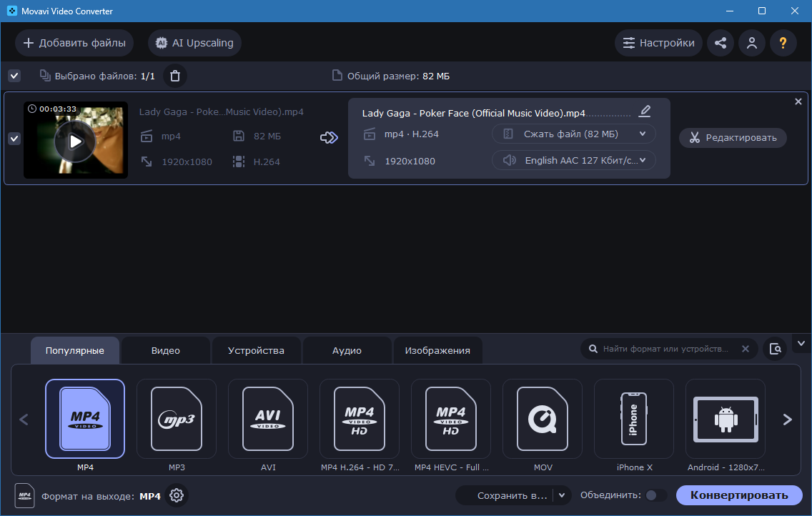
Task: Click source resolution 1920x1080 value
Action: pos(187,162)
